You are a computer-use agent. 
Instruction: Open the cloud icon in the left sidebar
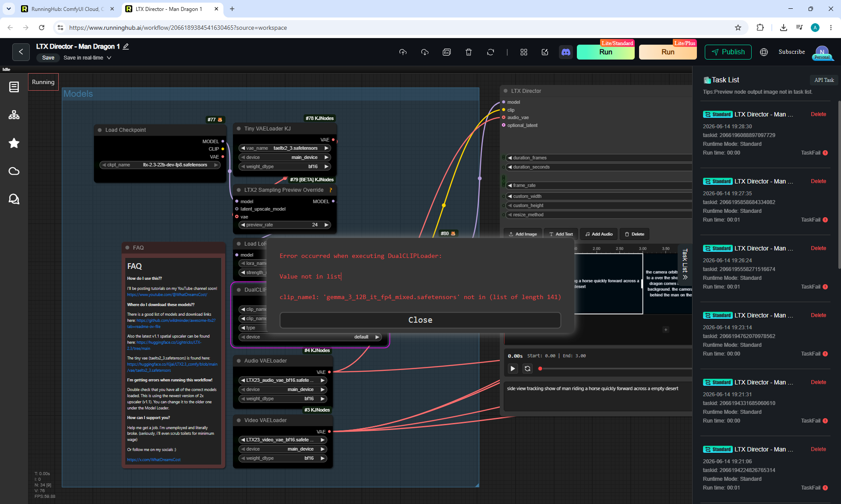tap(14, 171)
